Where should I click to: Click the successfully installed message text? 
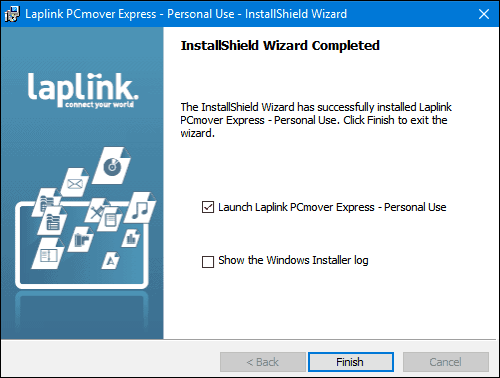[316, 120]
